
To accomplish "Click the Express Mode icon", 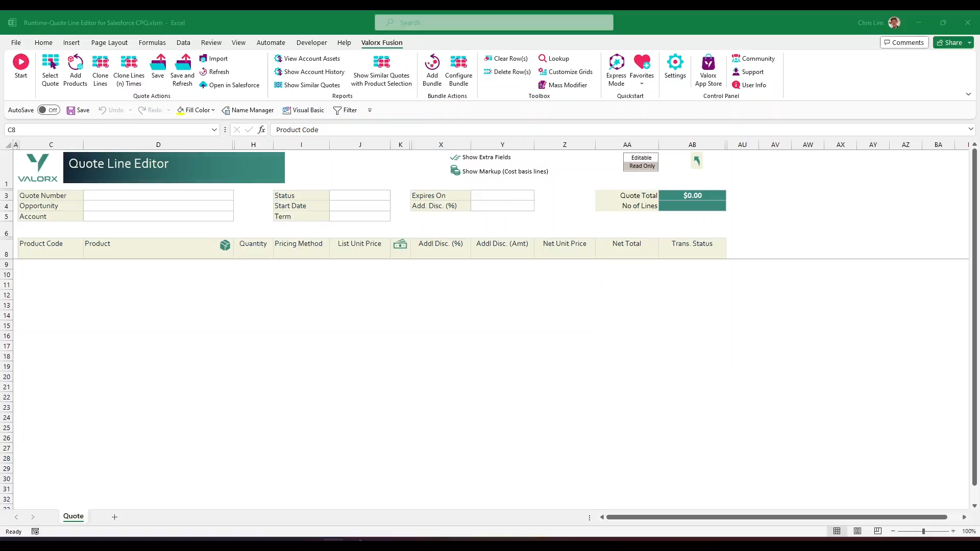I will pyautogui.click(x=617, y=62).
